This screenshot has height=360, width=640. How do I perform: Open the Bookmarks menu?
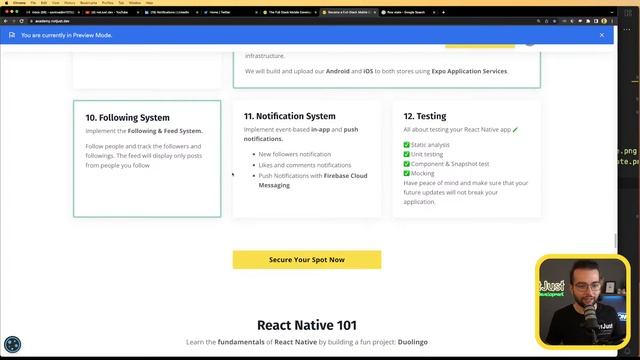tap(89, 2)
